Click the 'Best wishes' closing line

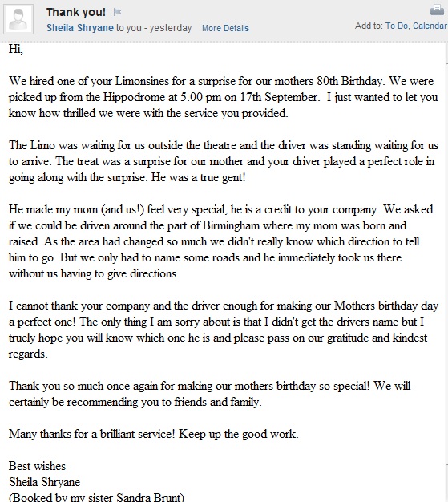37,466
